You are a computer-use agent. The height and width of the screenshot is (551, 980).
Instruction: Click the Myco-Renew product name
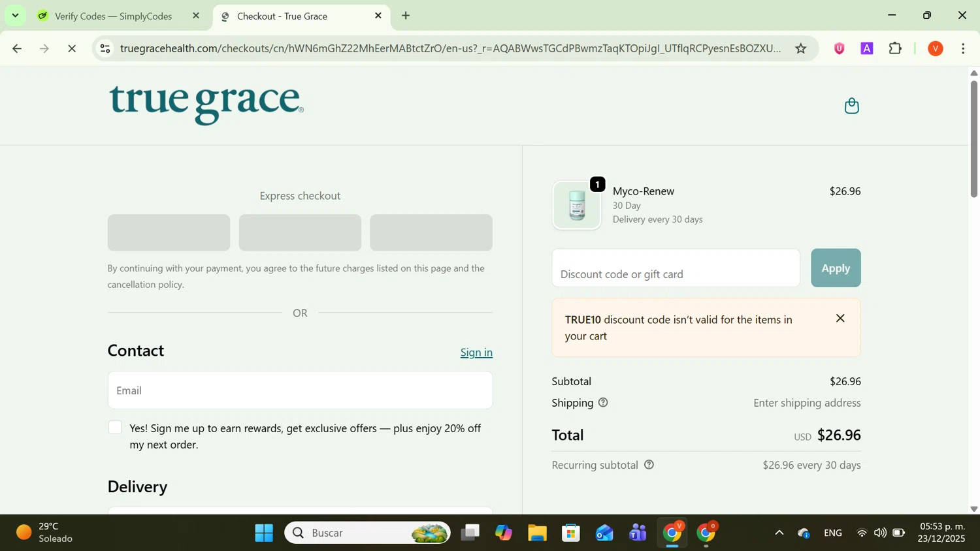tap(644, 191)
